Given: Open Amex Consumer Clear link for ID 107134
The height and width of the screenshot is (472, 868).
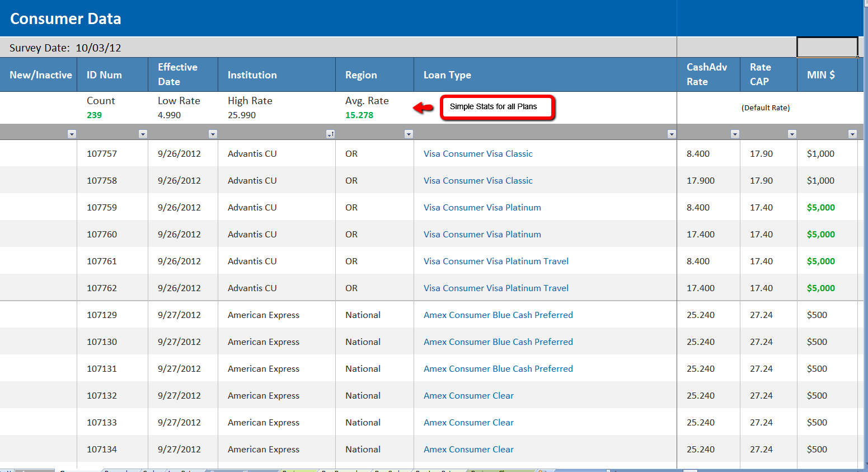Looking at the screenshot, I should click(x=468, y=449).
